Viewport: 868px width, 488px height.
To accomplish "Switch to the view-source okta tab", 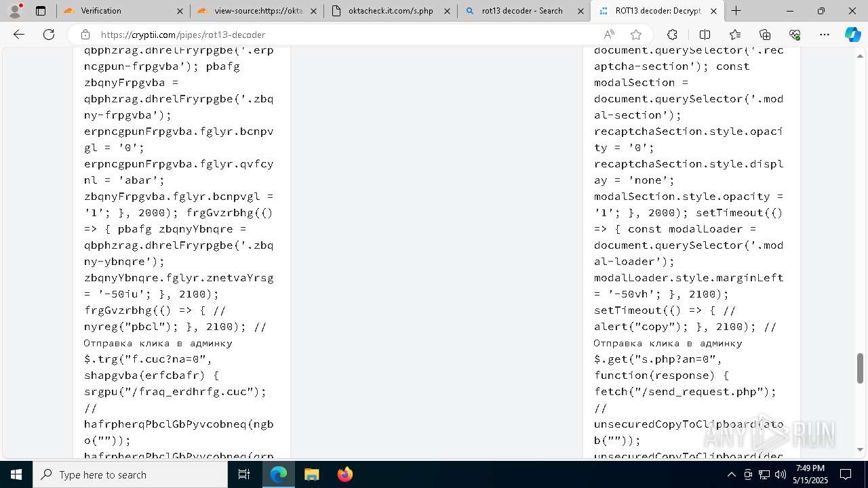I will pyautogui.click(x=256, y=11).
